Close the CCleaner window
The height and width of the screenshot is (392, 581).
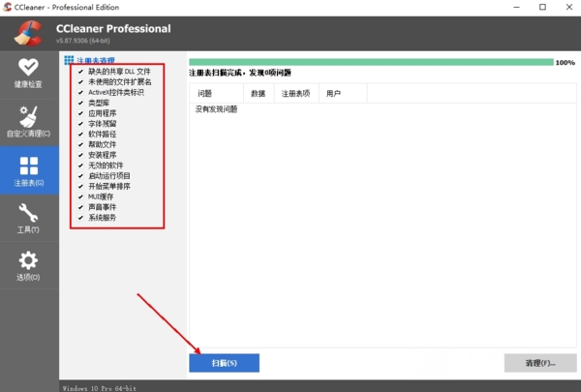click(x=569, y=7)
